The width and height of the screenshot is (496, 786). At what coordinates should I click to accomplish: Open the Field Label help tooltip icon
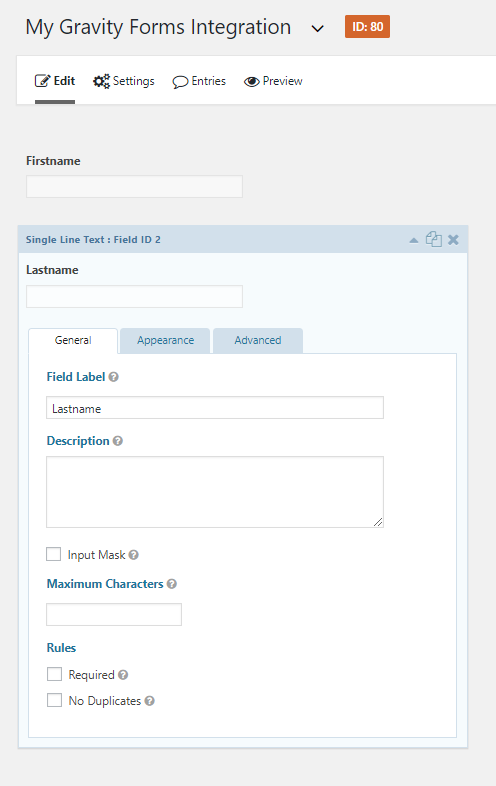[114, 377]
